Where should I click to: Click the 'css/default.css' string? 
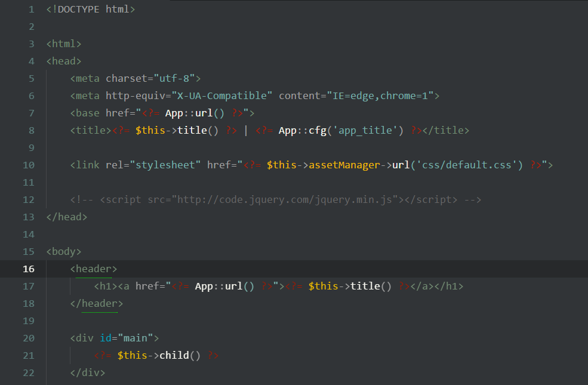(x=467, y=165)
